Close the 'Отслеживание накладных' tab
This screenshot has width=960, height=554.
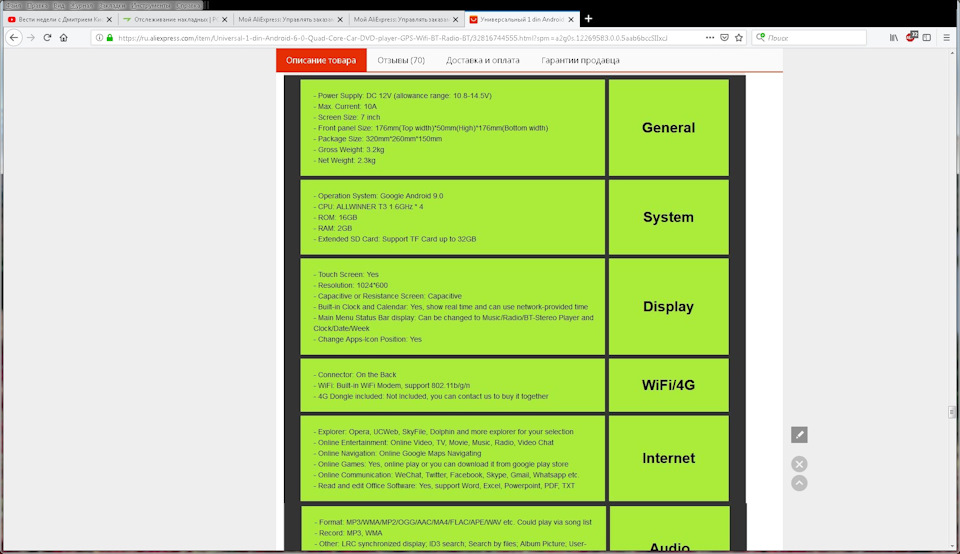coord(225,20)
